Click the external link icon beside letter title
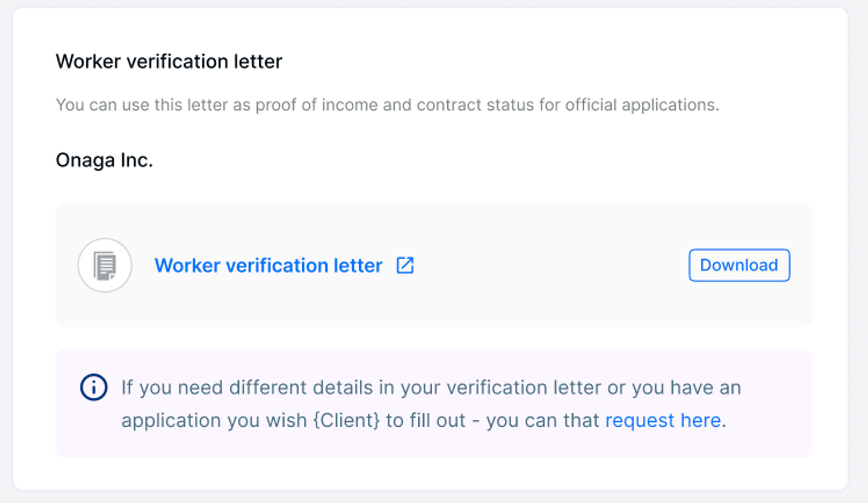Viewport: 868px width, 503px height. (x=405, y=265)
